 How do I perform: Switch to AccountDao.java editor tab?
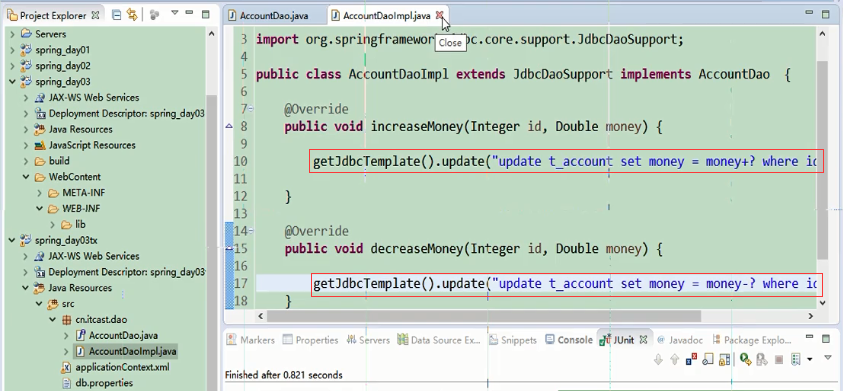(274, 16)
